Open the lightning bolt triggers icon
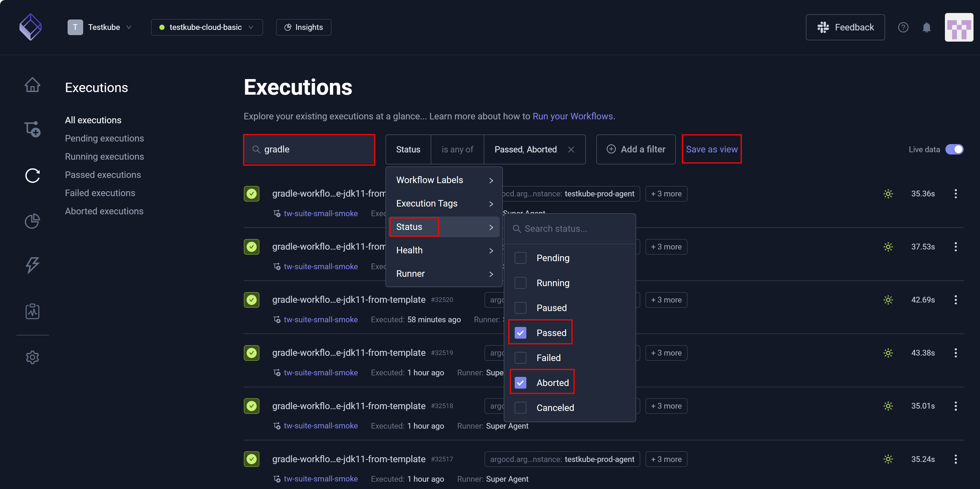This screenshot has height=489, width=980. tap(32, 265)
